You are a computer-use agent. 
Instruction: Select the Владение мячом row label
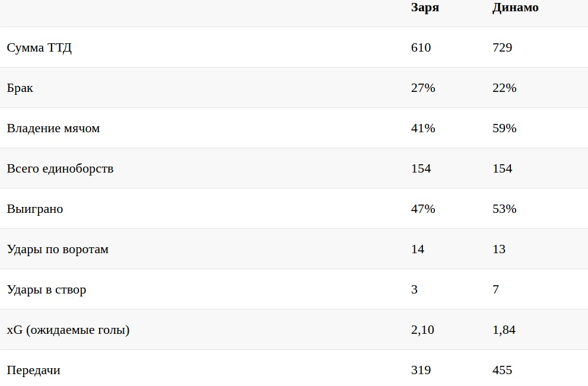coord(53,128)
